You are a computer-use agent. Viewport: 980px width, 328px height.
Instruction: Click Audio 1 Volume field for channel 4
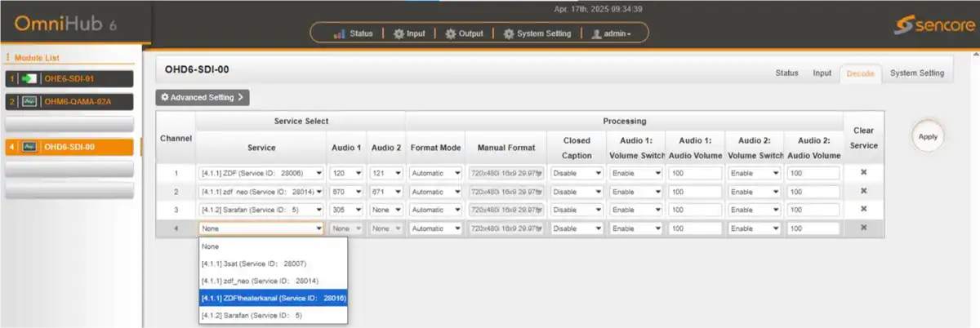point(695,229)
